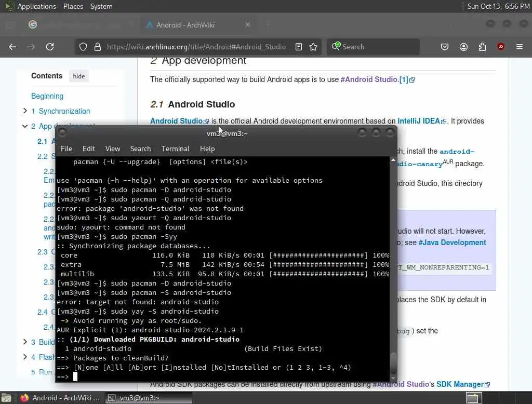This screenshot has width=532, height=404.
Task: Open the Places menu
Action: (73, 6)
